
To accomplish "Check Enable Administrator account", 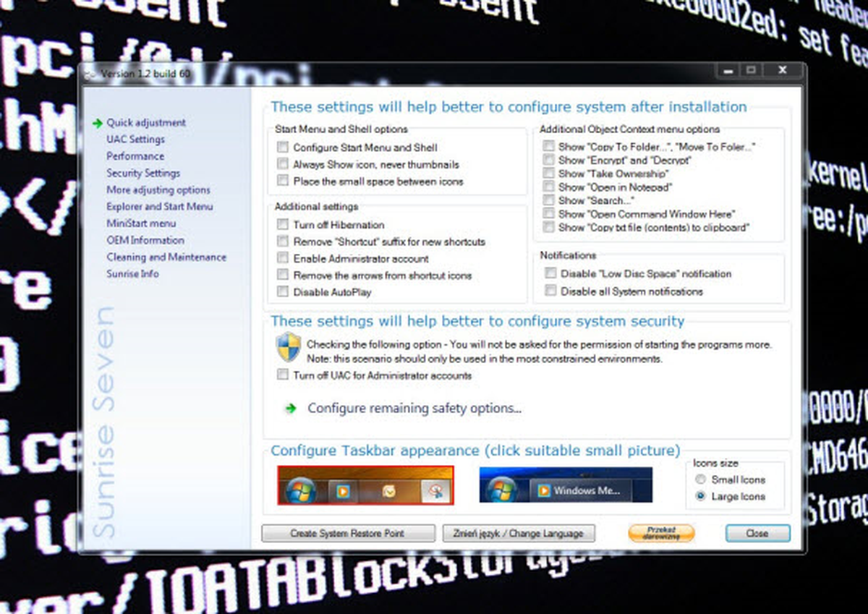I will 282,258.
